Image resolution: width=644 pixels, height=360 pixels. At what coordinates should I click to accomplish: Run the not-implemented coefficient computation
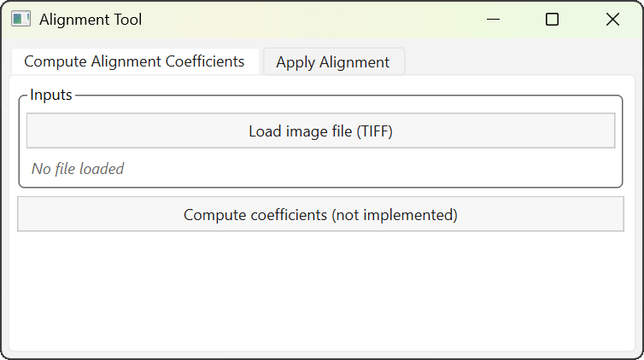point(320,215)
